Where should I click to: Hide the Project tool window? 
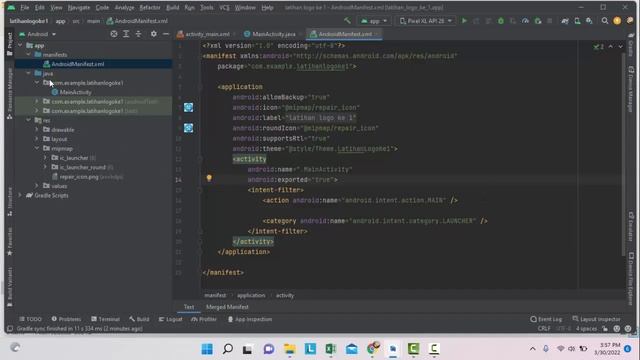[x=166, y=34]
